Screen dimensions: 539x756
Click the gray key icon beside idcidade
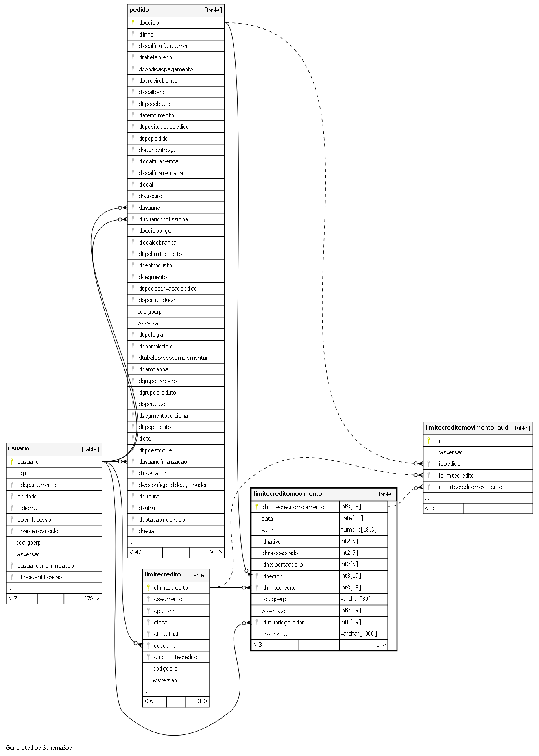12,496
